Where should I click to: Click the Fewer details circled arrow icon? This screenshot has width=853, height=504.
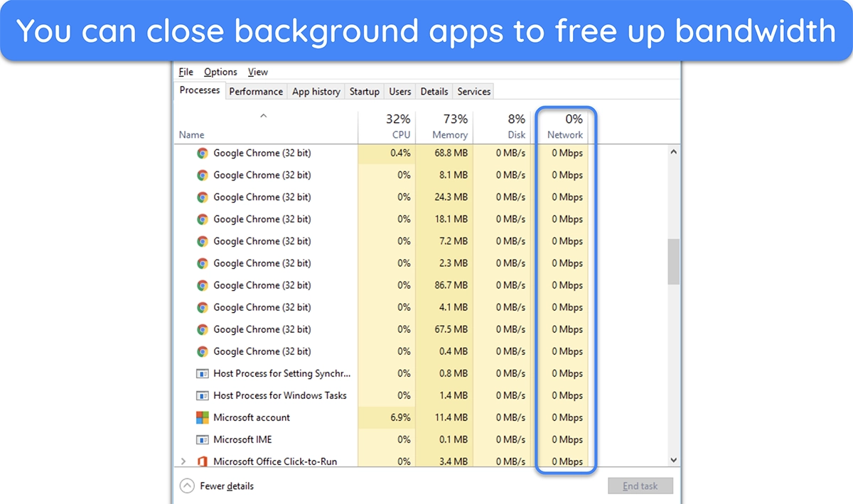tap(187, 486)
